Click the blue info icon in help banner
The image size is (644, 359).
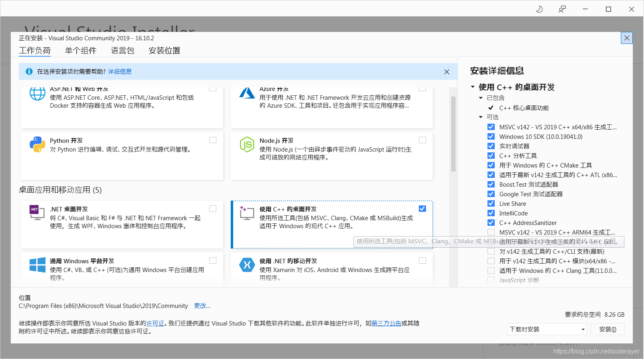point(29,71)
